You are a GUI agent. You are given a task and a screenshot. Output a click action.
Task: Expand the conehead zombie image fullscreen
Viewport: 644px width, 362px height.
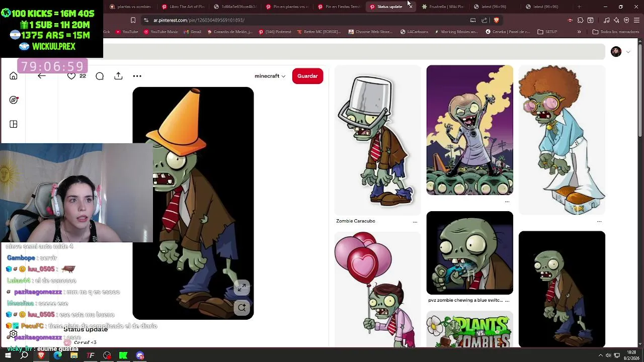[242, 288]
